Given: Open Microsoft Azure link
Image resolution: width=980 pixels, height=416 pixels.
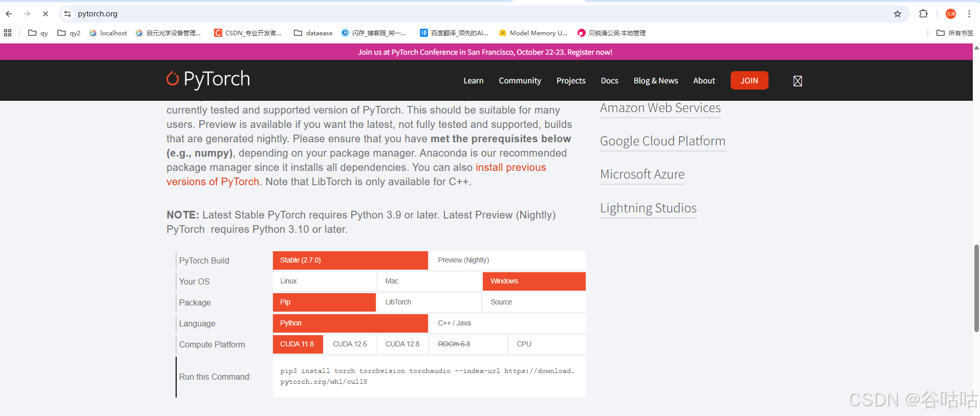Looking at the screenshot, I should [x=642, y=174].
